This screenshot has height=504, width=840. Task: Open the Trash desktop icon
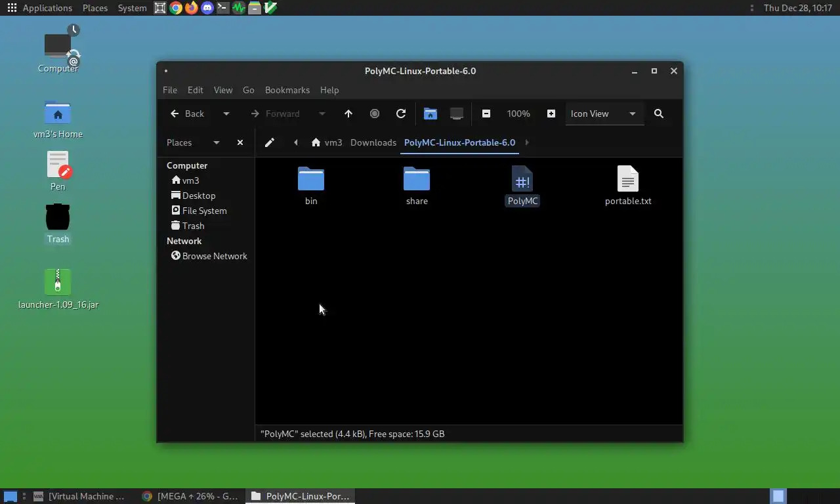(x=58, y=224)
